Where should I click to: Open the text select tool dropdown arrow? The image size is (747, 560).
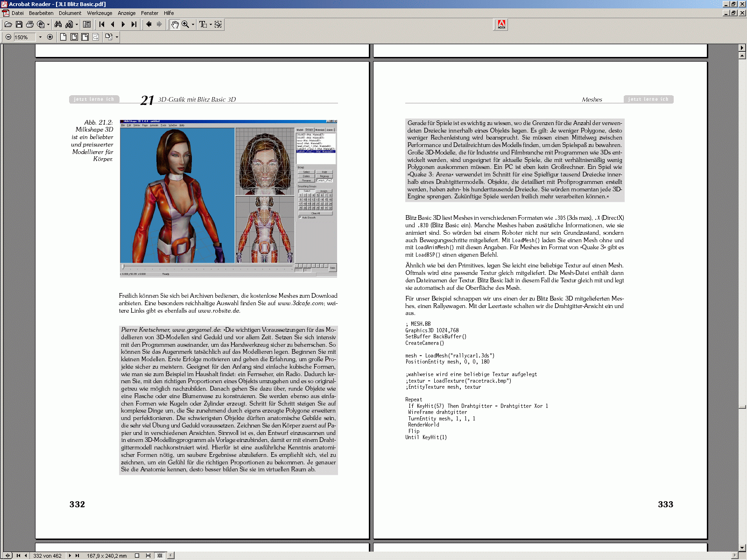point(211,24)
